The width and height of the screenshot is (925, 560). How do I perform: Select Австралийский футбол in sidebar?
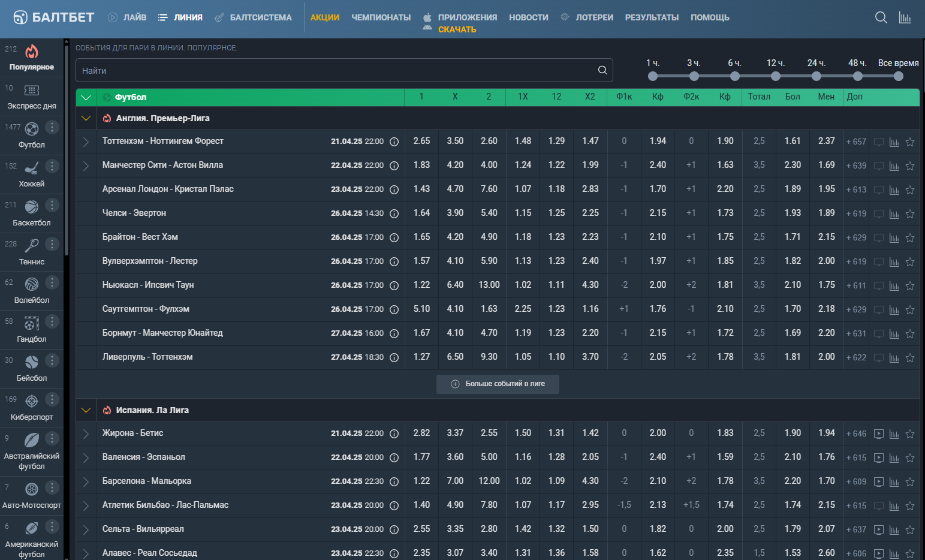(32, 451)
